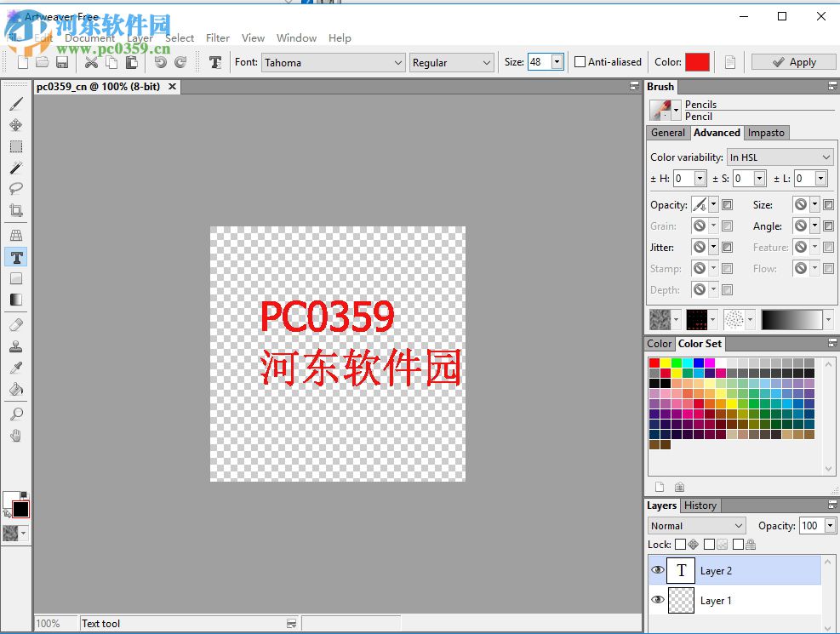Screen dimensions: 840x634
Task: Grab the Hand tool
Action: pyautogui.click(x=16, y=436)
